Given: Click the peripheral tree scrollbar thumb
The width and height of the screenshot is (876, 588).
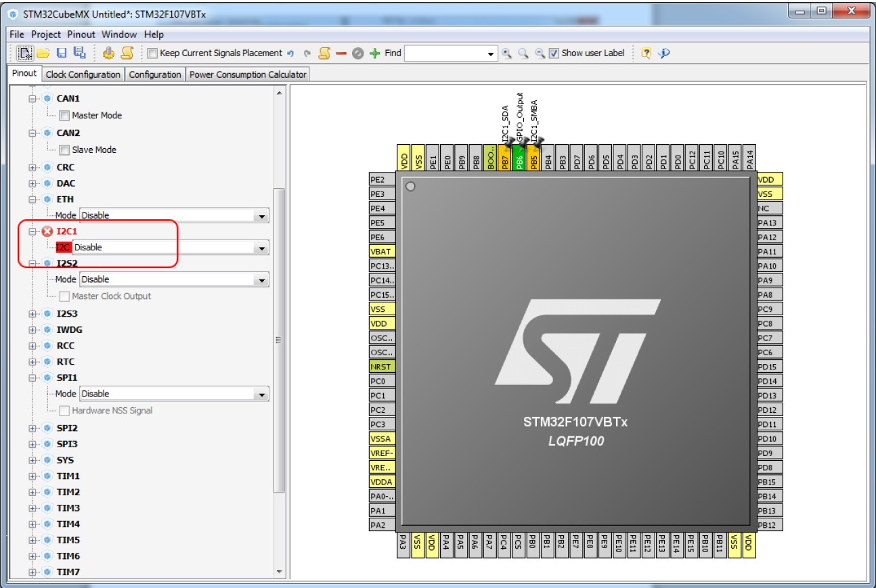Looking at the screenshot, I should point(278,340).
